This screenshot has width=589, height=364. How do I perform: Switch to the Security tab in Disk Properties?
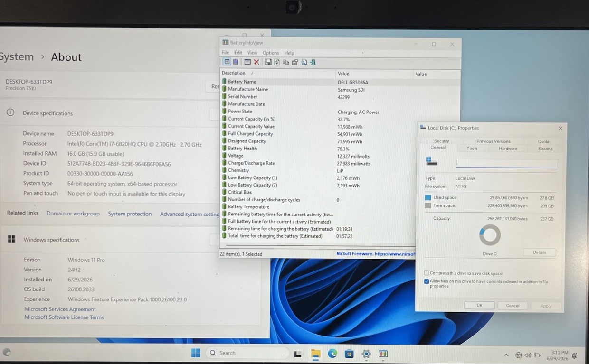tap(441, 141)
